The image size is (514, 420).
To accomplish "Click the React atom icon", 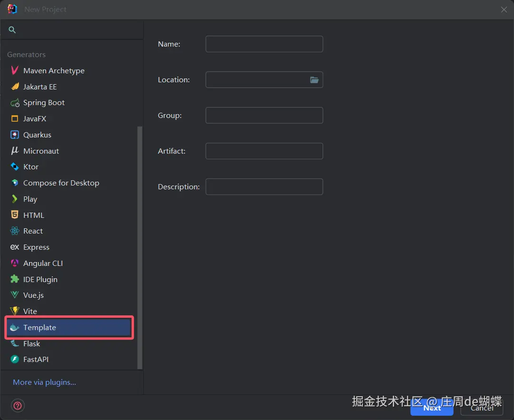I will pos(15,231).
